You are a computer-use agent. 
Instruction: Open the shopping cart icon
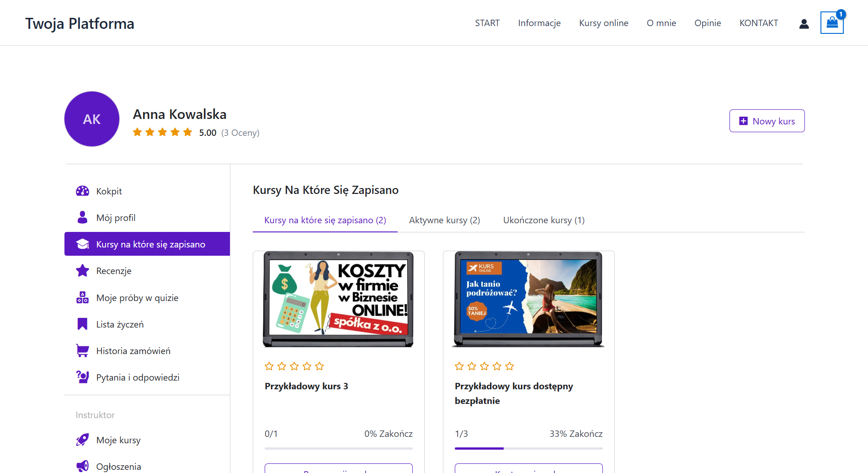tap(831, 22)
